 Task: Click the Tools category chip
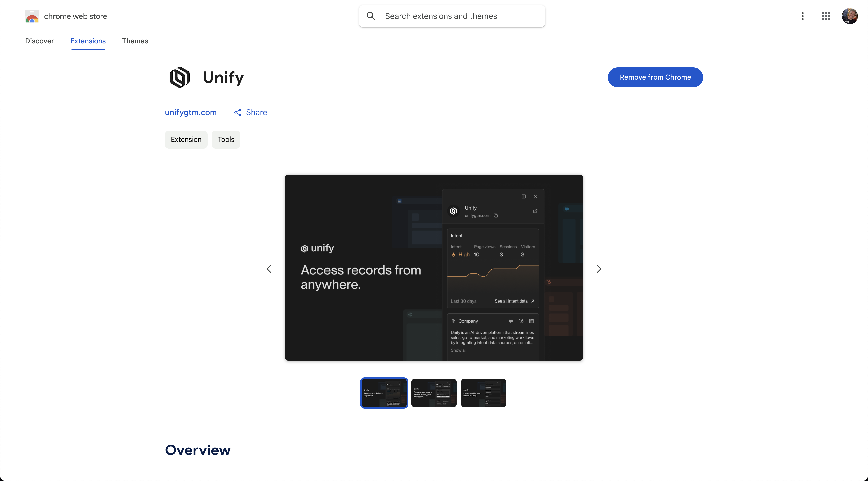[226, 139]
